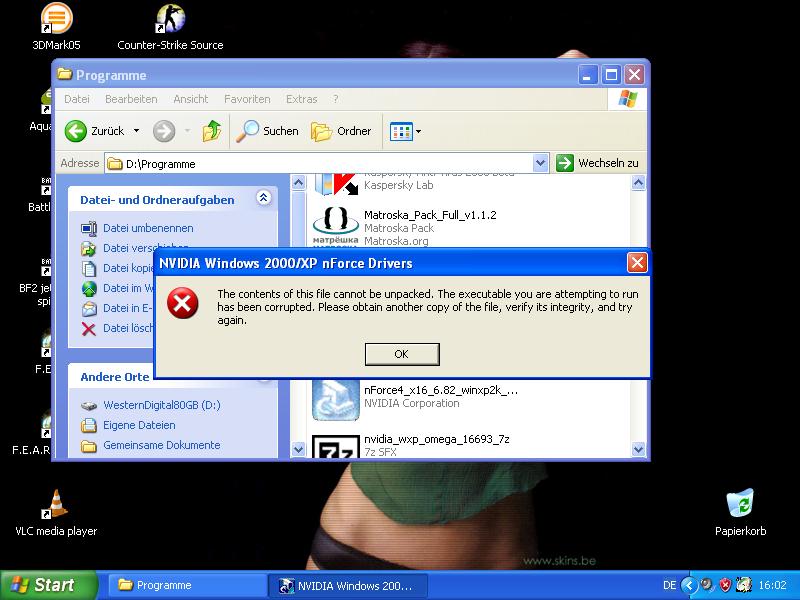The width and height of the screenshot is (800, 600).
Task: Expand the address bar dropdown
Action: pyautogui.click(x=540, y=163)
